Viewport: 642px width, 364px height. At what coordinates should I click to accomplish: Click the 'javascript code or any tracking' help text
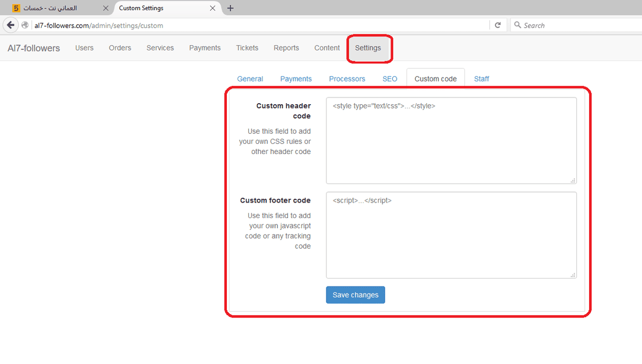tap(278, 231)
